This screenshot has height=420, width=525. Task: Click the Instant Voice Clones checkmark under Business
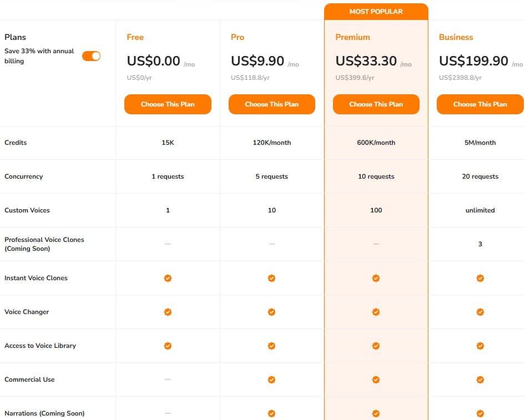[x=480, y=278]
